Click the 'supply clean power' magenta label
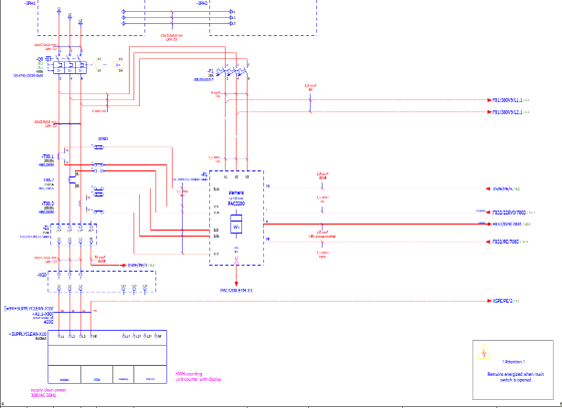Screen dimensions: 562x408 48,390
